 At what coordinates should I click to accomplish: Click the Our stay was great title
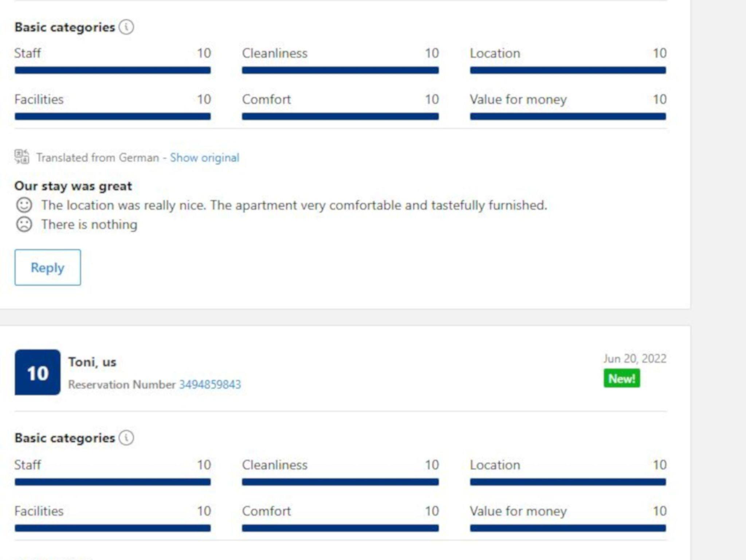tap(73, 186)
